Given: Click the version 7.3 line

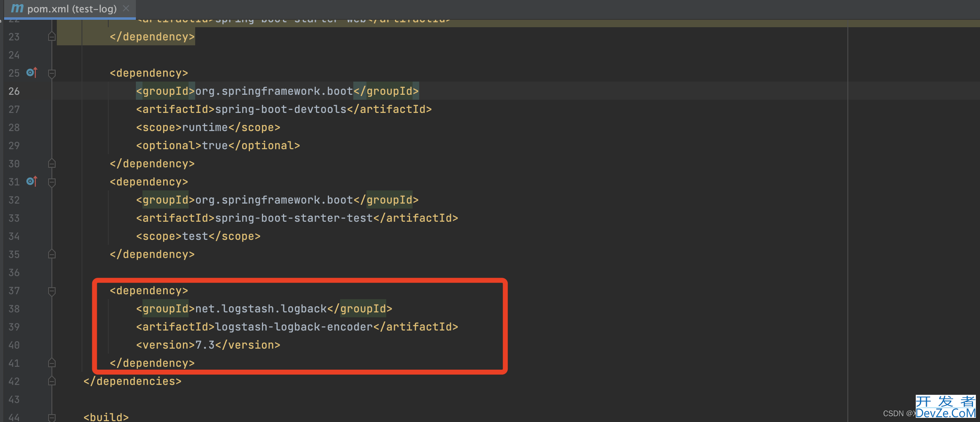Looking at the screenshot, I should pyautogui.click(x=208, y=345).
